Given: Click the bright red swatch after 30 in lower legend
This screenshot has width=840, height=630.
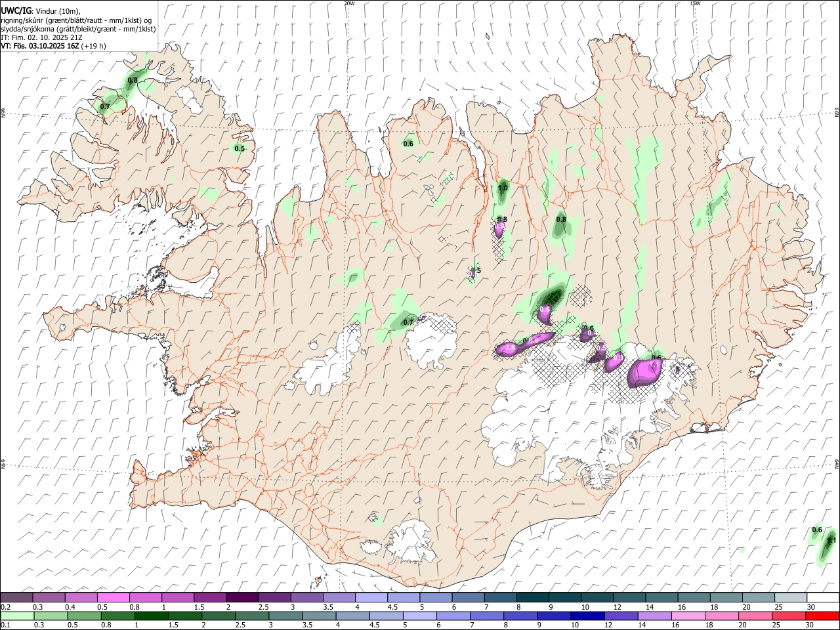Looking at the screenshot, I should coord(822,616).
